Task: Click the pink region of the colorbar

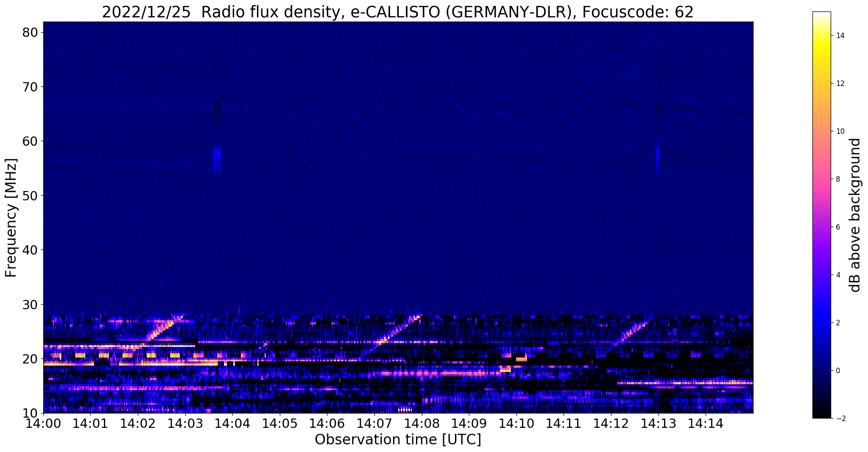Action: point(821,179)
